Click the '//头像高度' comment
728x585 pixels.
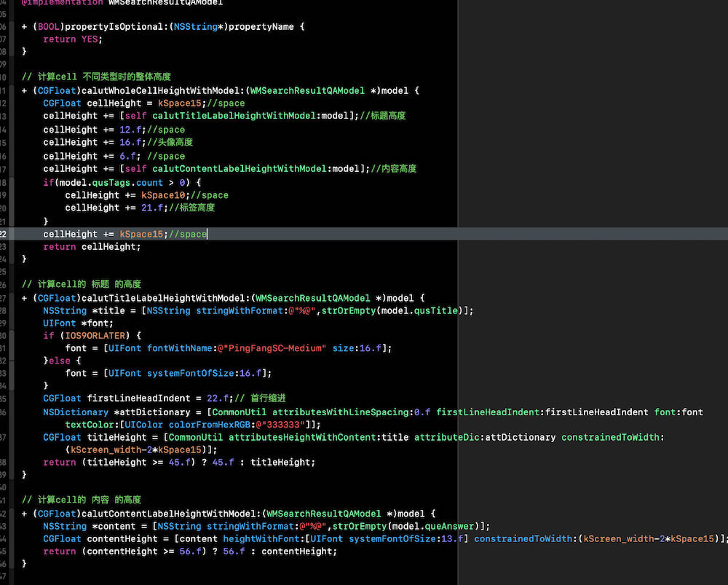click(170, 142)
